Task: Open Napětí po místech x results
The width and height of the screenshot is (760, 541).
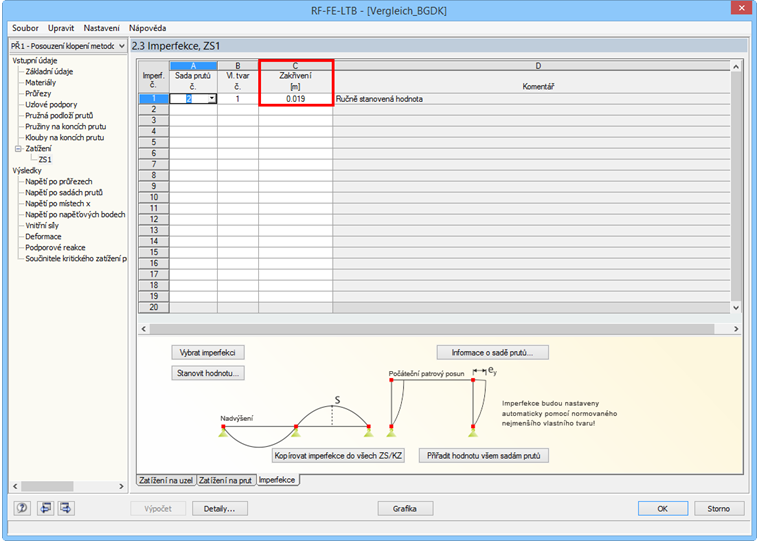Action: point(58,204)
